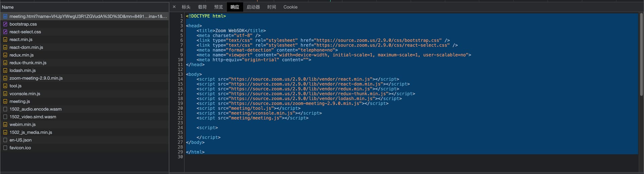644x174 pixels.
Task: Click the Zoom WebSDK title text in code
Action: (230, 30)
